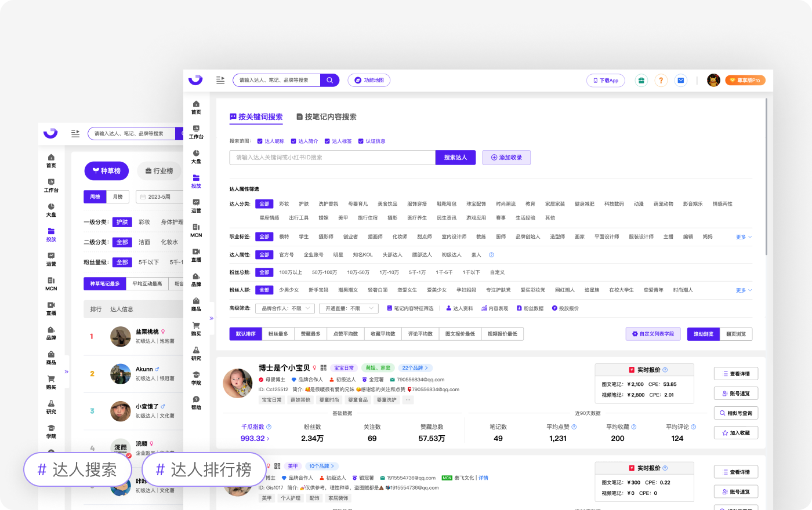Click the search magnifier button in top bar
The image size is (812, 510).
(x=329, y=80)
